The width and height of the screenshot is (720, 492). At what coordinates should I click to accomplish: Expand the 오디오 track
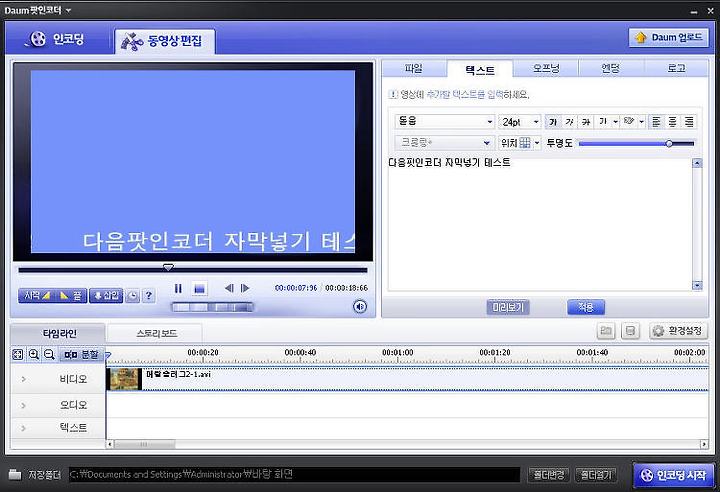pos(23,406)
